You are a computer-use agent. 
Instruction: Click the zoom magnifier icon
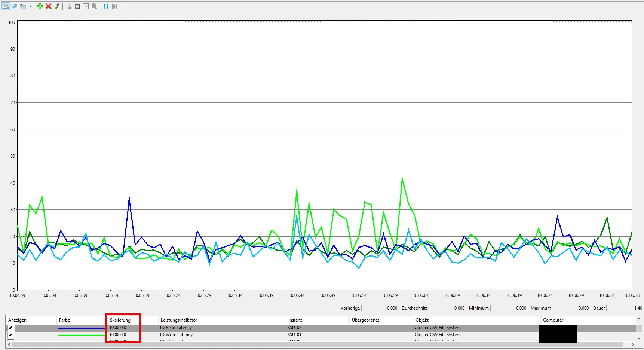pos(94,6)
